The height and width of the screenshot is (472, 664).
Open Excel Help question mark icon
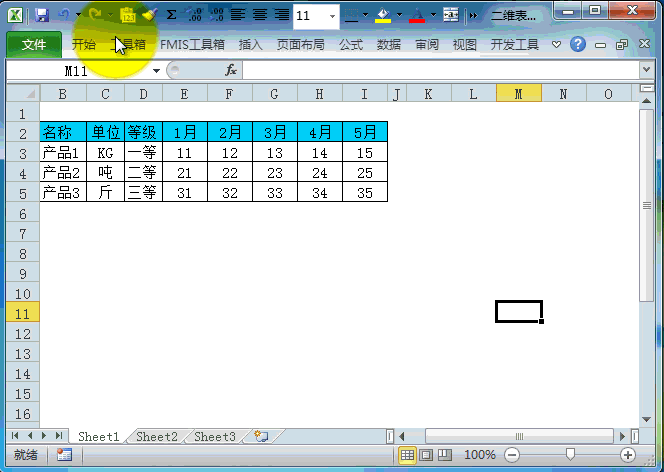click(x=578, y=45)
